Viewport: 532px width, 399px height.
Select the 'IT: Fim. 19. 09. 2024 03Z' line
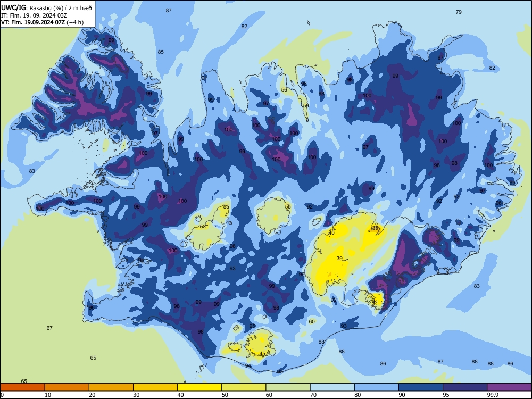pos(34,15)
